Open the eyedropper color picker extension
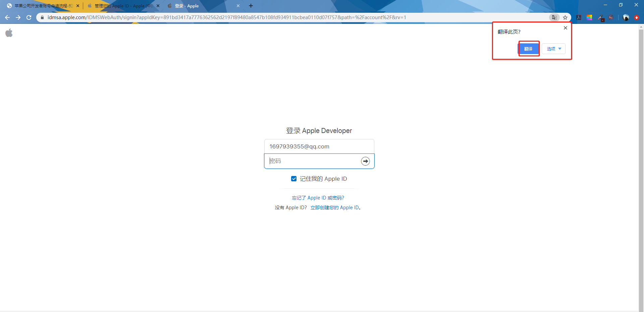Image resolution: width=644 pixels, height=312 pixels. coord(601,18)
